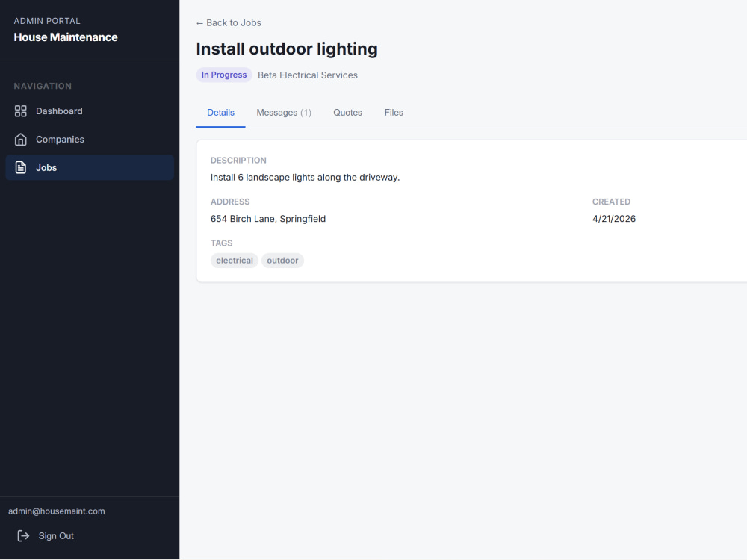Click the description text about landscape lights

click(305, 177)
